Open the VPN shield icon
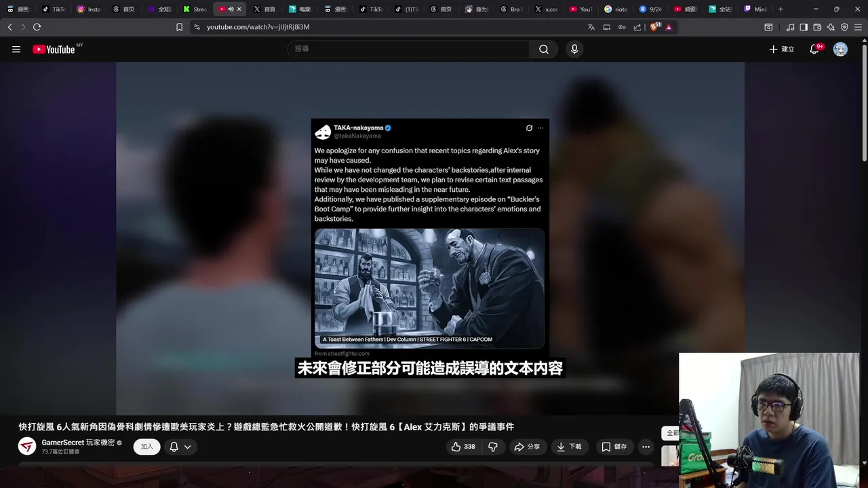 point(844,27)
